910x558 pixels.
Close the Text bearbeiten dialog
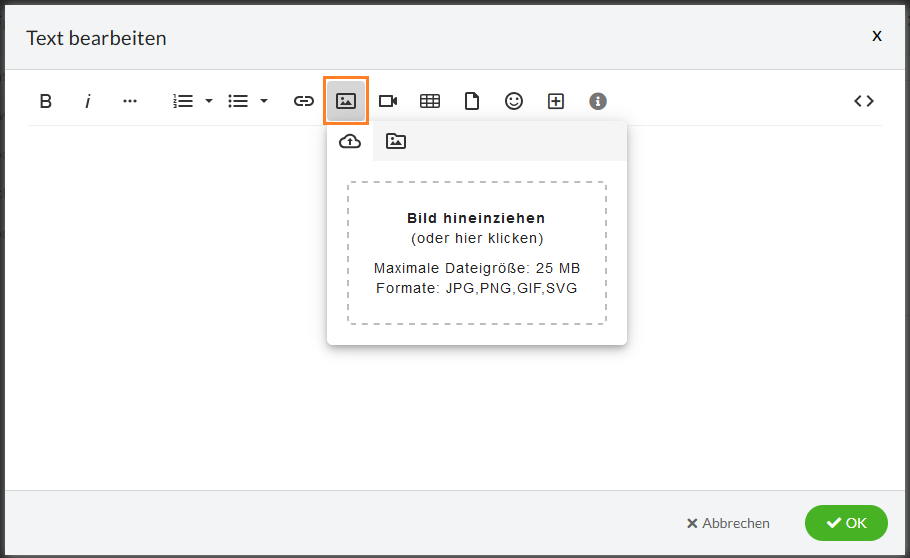click(x=877, y=36)
